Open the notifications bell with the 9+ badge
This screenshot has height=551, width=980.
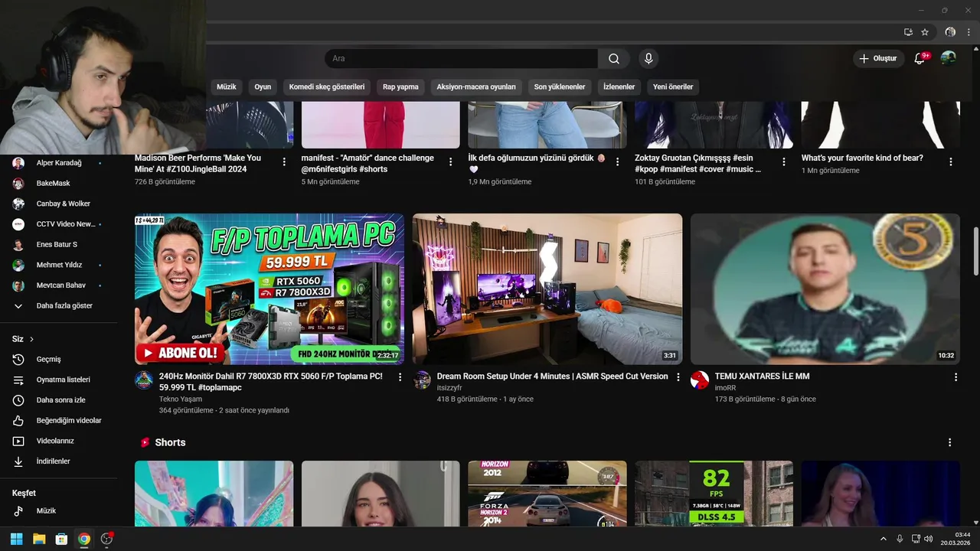coord(920,59)
